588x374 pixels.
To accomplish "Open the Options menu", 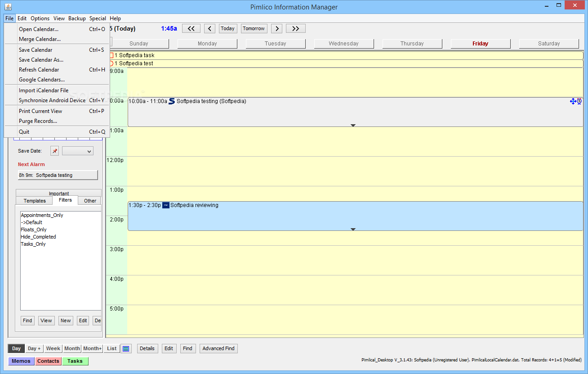I will (x=40, y=18).
